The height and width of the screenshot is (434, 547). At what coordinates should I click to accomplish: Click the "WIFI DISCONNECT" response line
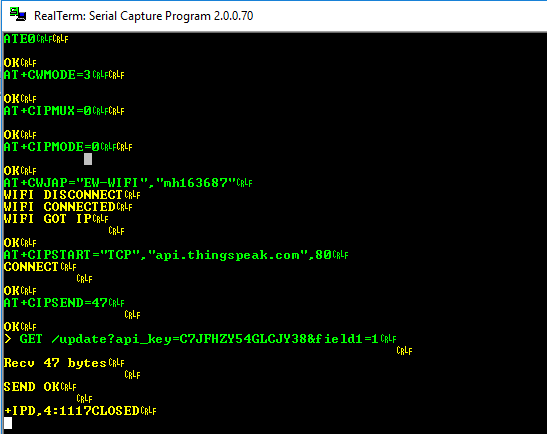(72, 195)
